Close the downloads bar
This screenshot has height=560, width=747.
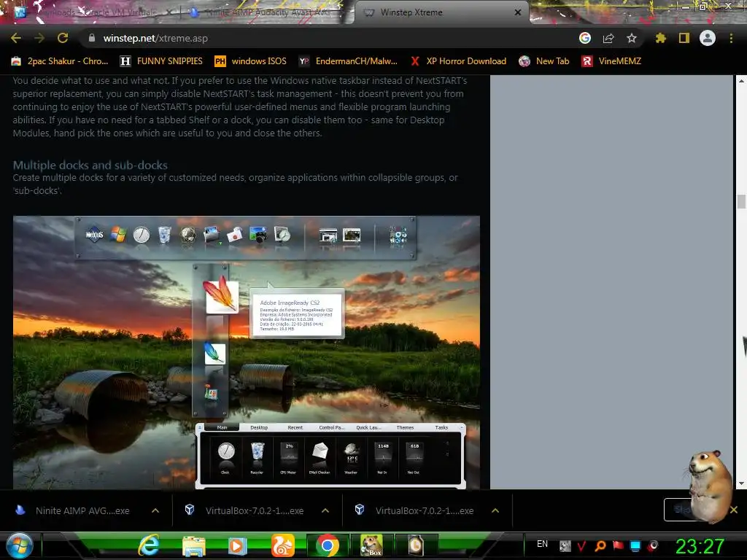point(734,510)
